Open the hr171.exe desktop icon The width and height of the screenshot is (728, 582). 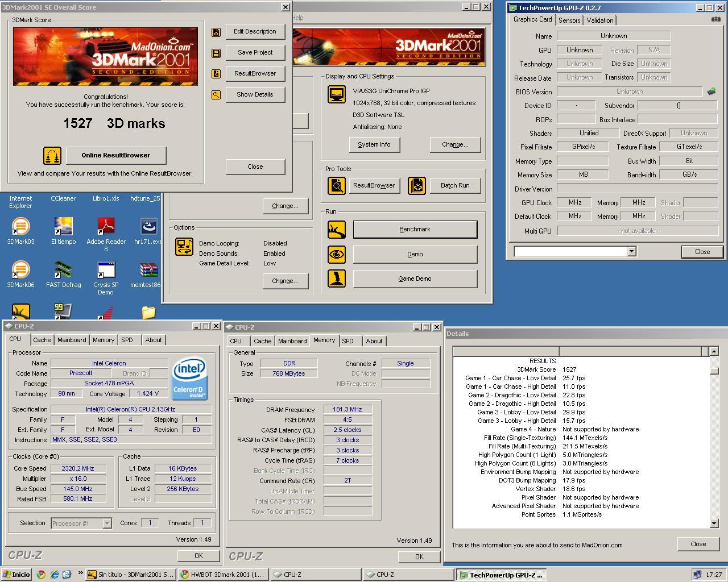pyautogui.click(x=148, y=231)
